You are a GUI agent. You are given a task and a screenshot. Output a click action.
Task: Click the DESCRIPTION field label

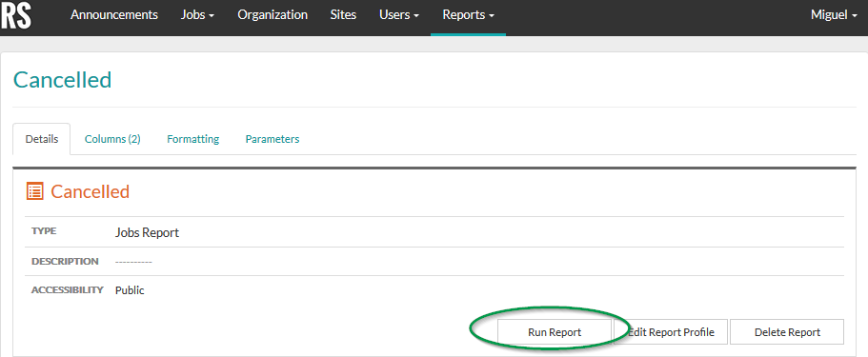65,261
